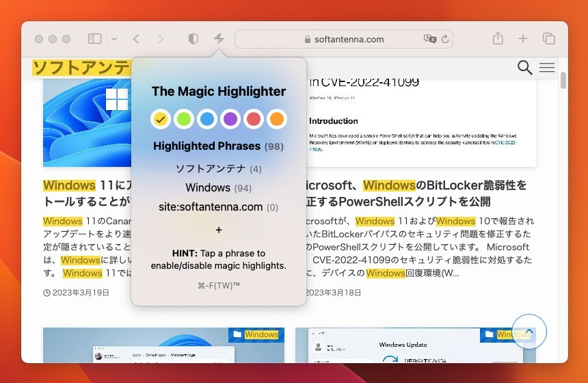Select the blue highlight color

click(207, 119)
